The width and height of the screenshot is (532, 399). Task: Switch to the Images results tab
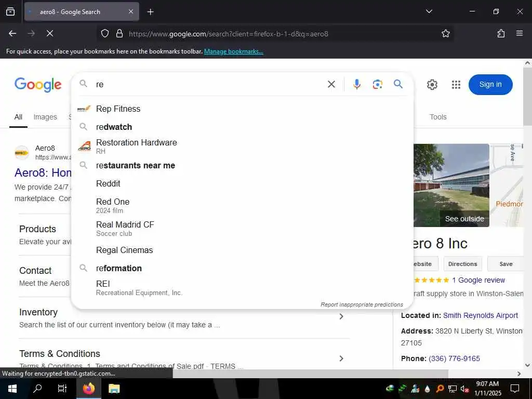pyautogui.click(x=45, y=117)
